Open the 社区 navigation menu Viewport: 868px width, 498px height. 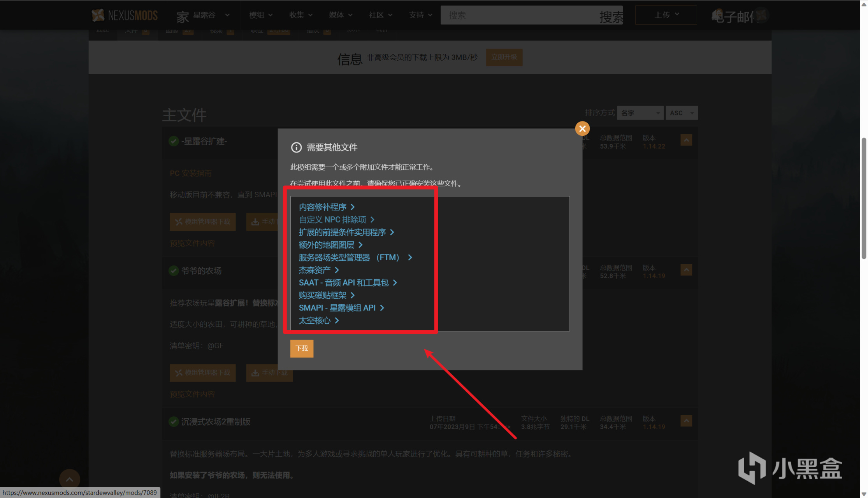[380, 15]
